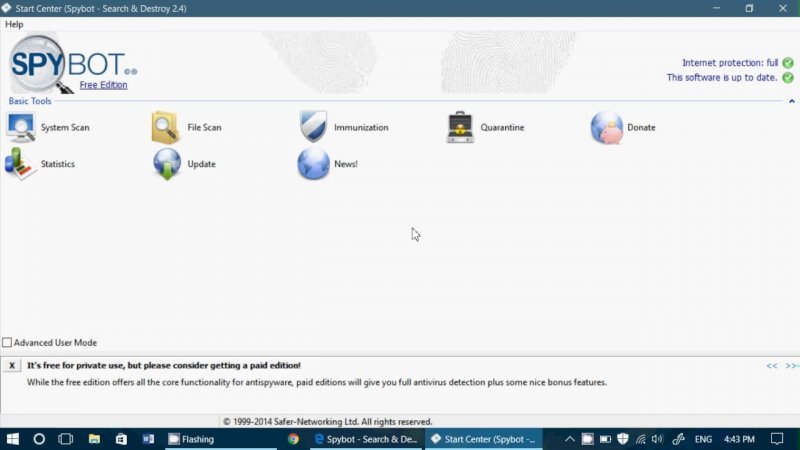Enable Advanced User Mode checkbox
The width and height of the screenshot is (800, 450).
pos(7,342)
